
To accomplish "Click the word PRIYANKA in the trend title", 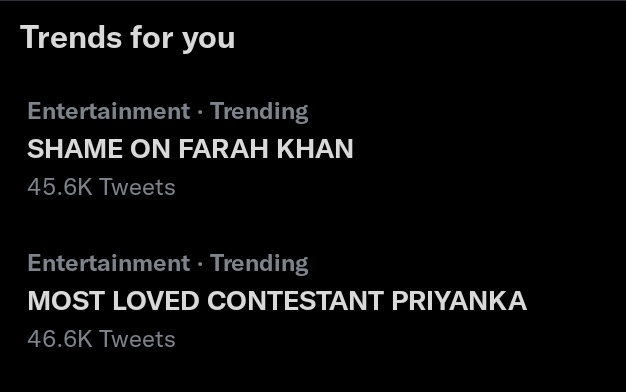I will point(459,301).
